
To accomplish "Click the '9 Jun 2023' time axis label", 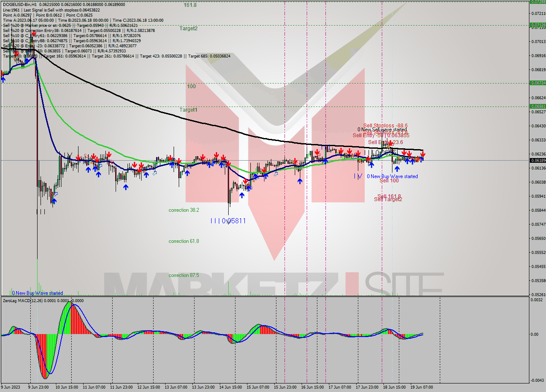I will pyautogui.click(x=11, y=387).
